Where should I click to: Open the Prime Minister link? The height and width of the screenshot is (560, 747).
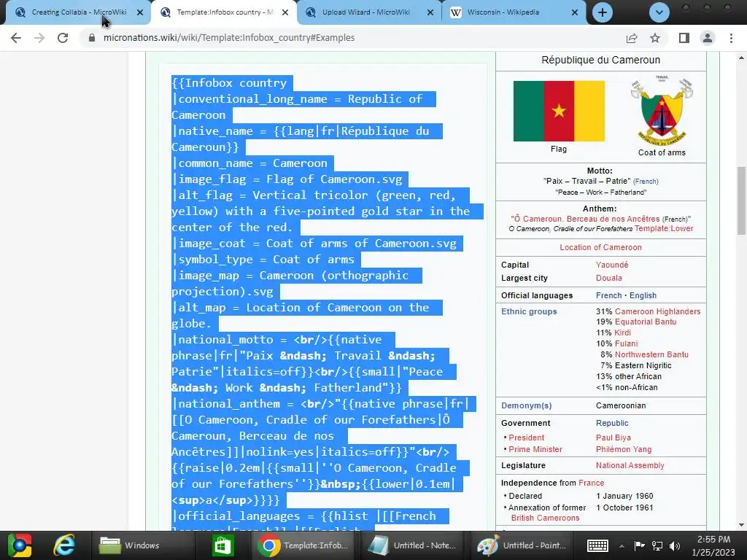[x=535, y=449]
